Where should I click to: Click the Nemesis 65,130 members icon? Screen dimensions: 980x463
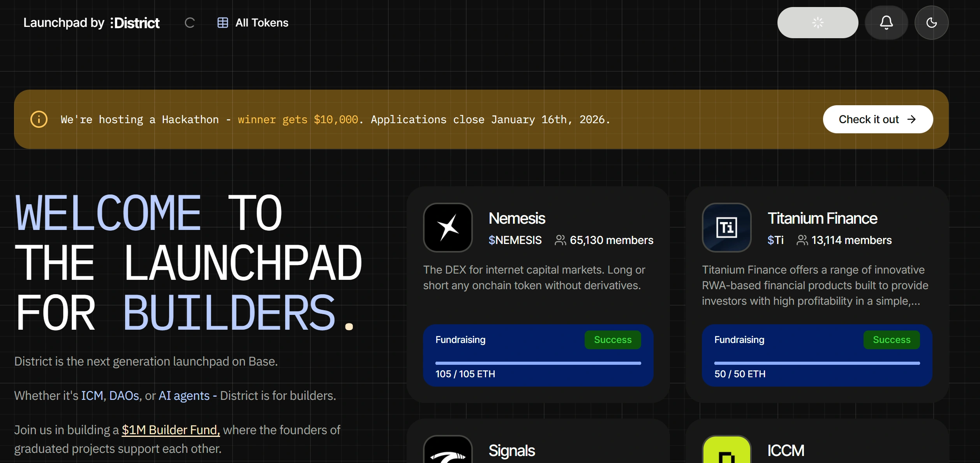click(560, 240)
